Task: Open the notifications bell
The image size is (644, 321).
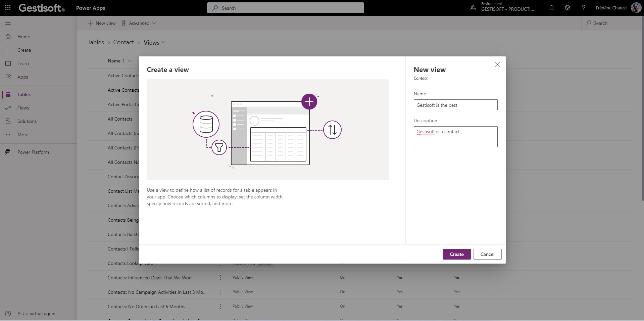Action: (551, 8)
